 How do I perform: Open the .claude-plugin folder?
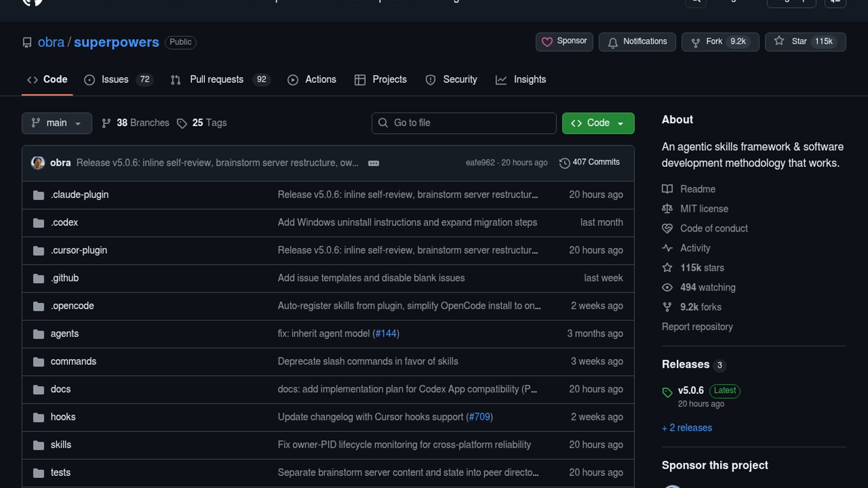pos(80,195)
